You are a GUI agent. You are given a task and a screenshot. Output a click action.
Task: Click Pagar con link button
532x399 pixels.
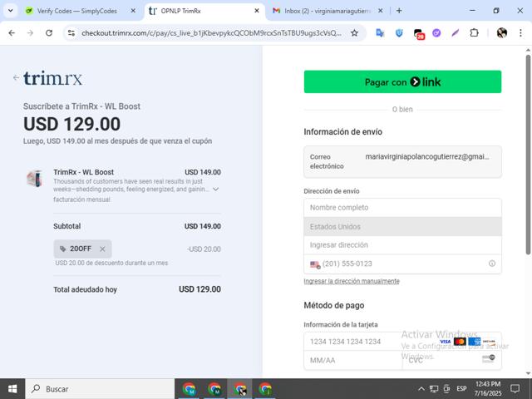coord(402,81)
